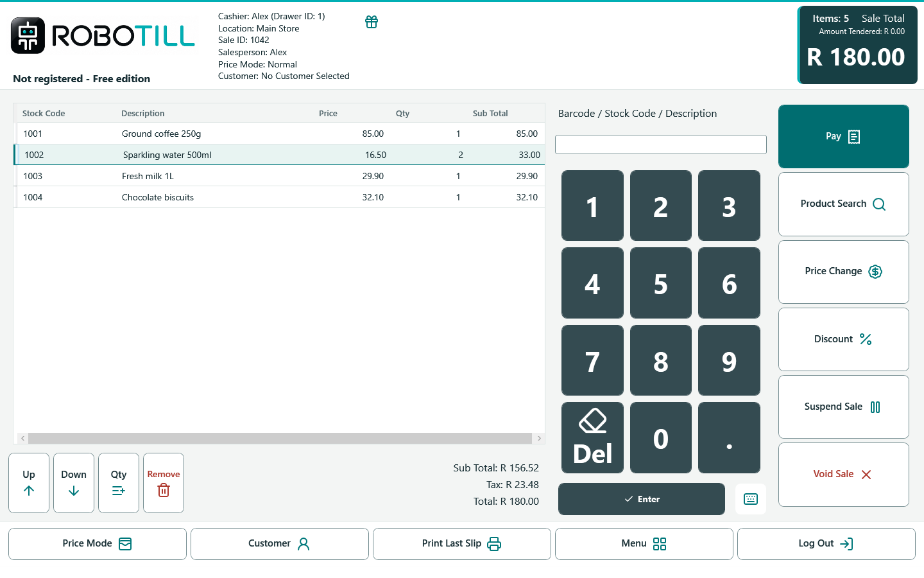
Task: Open the Price Mode options
Action: coord(98,544)
